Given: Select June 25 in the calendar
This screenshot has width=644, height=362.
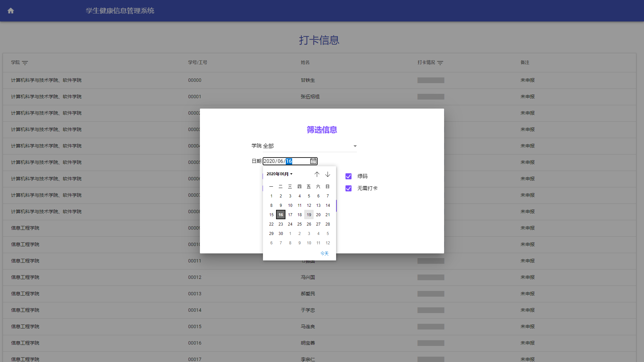Looking at the screenshot, I should point(300,224).
